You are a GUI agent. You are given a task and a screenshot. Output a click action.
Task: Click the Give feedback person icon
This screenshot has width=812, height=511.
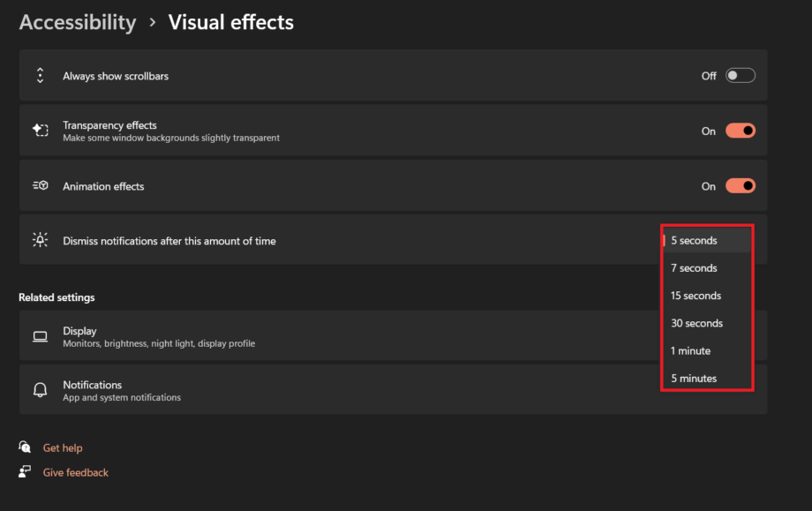[x=25, y=471]
